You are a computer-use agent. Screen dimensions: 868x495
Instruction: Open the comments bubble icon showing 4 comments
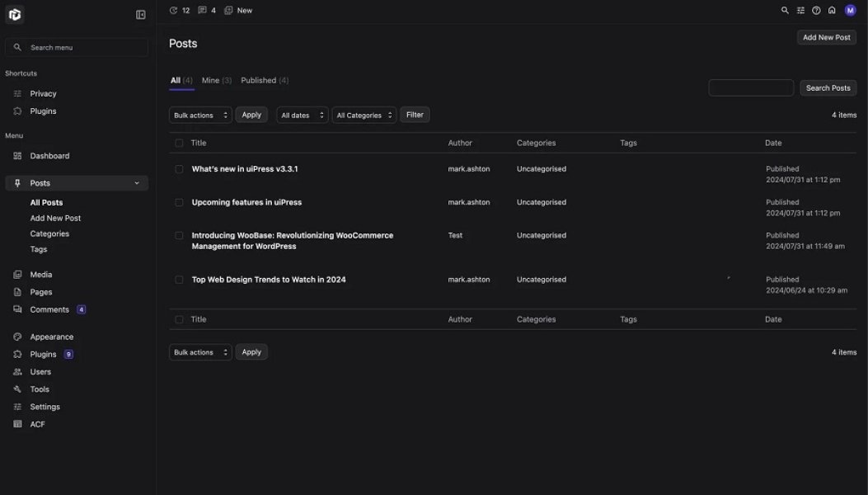(200, 9)
